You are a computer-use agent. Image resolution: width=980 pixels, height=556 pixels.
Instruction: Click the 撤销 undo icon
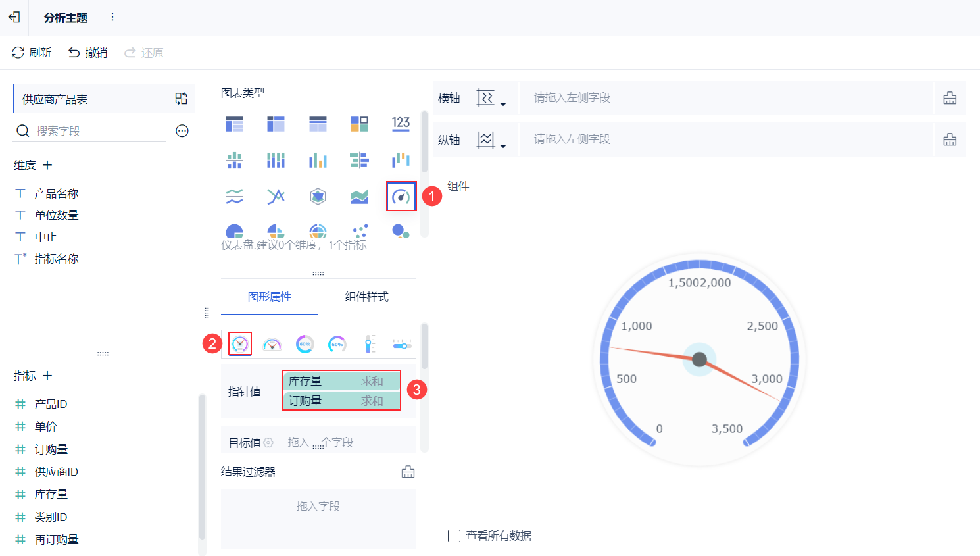[x=73, y=52]
